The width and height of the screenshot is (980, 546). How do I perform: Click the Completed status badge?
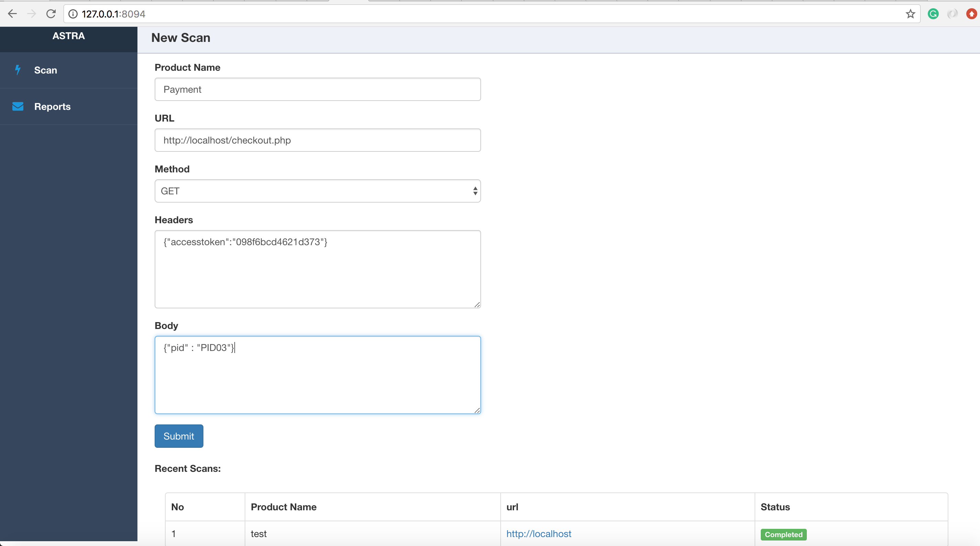tap(784, 534)
